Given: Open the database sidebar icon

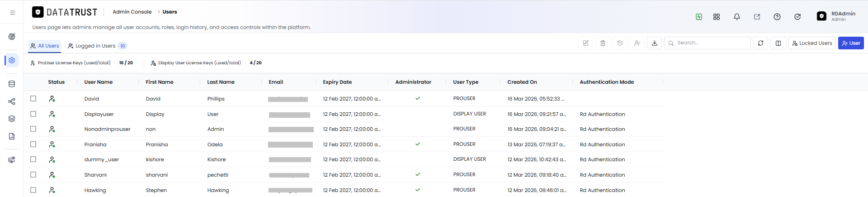Looking at the screenshot, I should (x=12, y=84).
